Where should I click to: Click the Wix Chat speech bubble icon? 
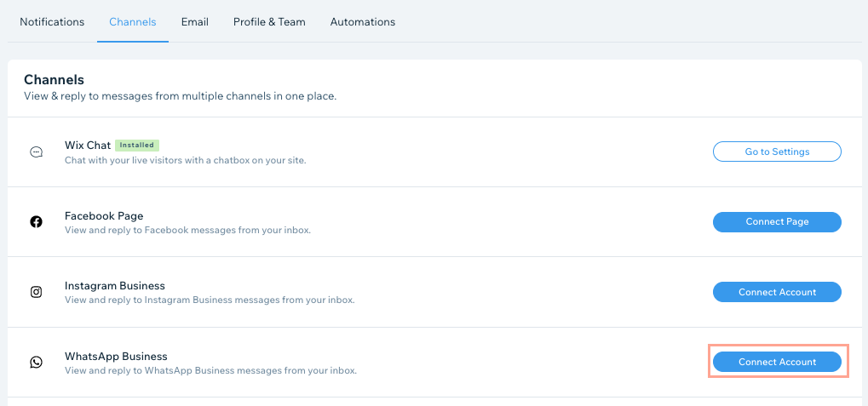coord(36,152)
